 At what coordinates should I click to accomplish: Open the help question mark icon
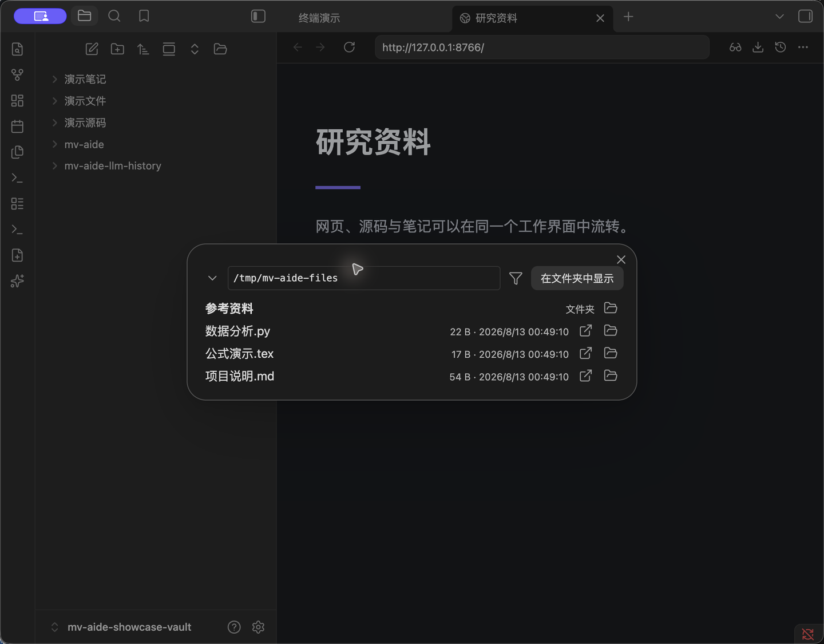[234, 627]
